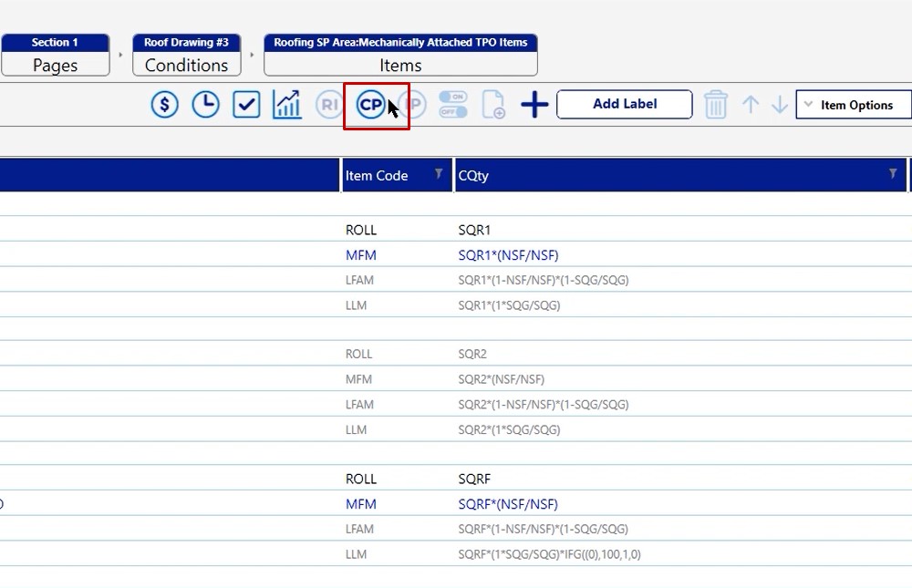Click the RI circle icon
The image size is (912, 588).
click(328, 105)
